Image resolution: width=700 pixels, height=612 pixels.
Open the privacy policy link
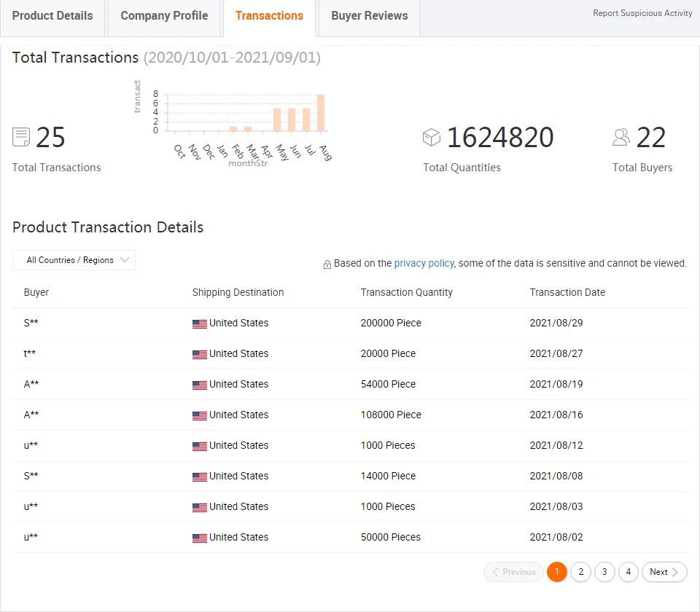[x=424, y=263]
